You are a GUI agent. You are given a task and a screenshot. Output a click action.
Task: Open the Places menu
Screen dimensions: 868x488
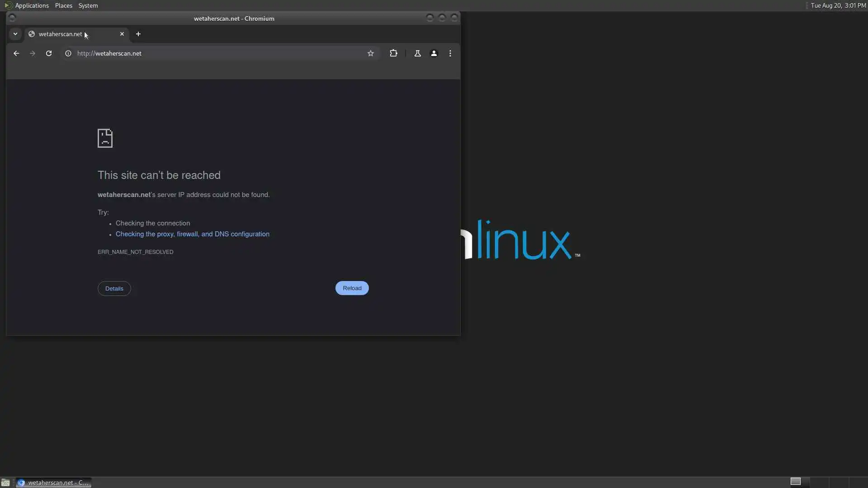coord(64,5)
